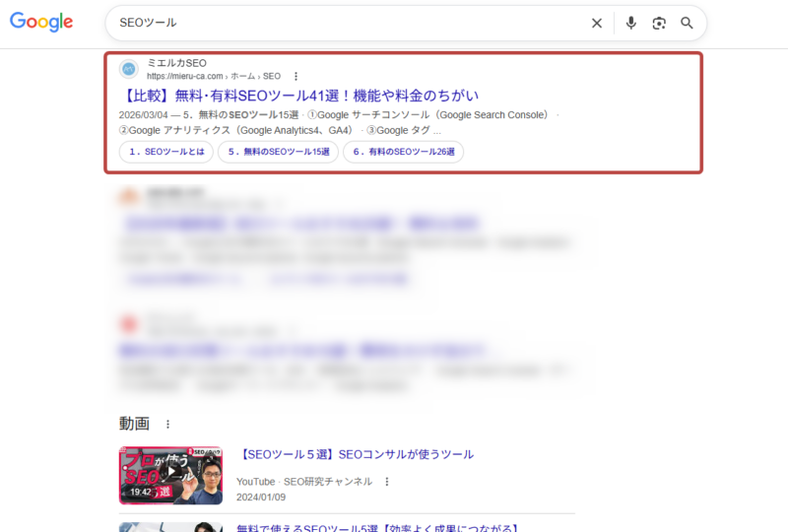Open search by image camera icon
The height and width of the screenshot is (532, 788).
point(659,23)
